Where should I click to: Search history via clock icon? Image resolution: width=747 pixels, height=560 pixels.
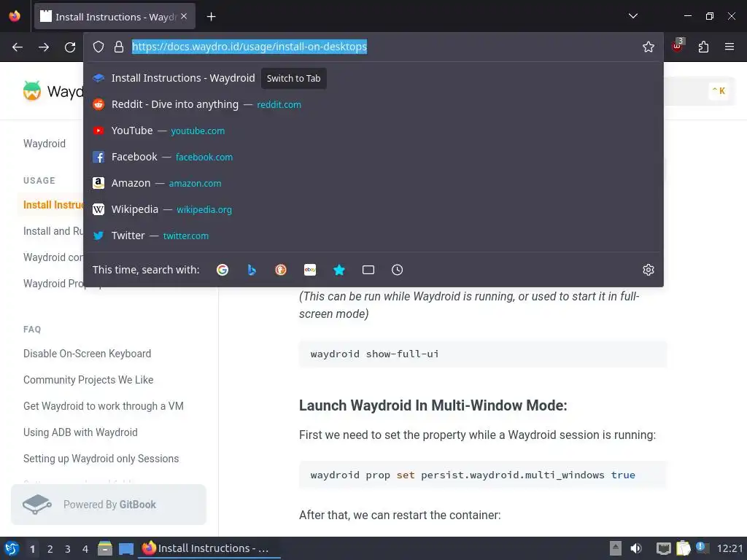tap(398, 270)
